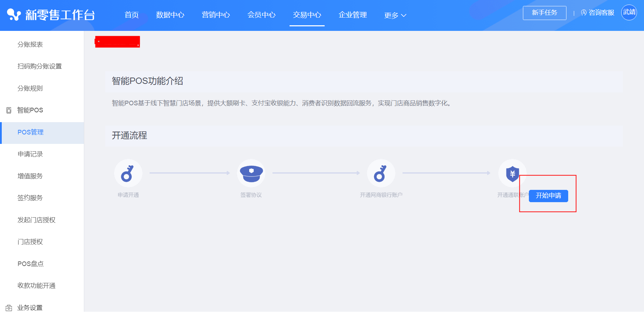Click the 开通通联账户 shield icon

pos(512,173)
